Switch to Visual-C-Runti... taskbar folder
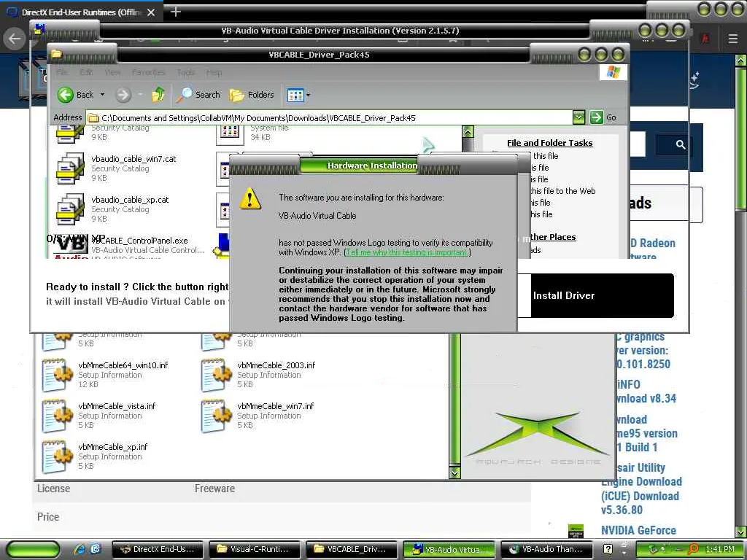The height and width of the screenshot is (560, 747). (x=255, y=549)
